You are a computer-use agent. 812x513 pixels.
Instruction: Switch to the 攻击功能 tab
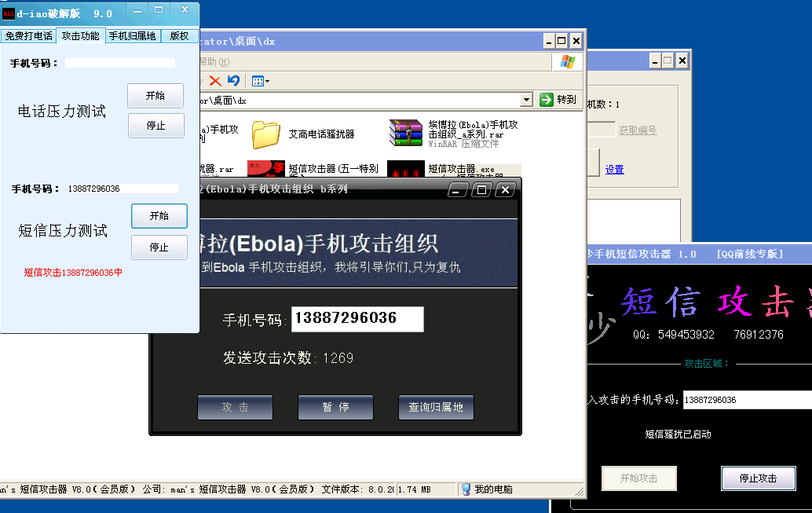pyautogui.click(x=80, y=36)
